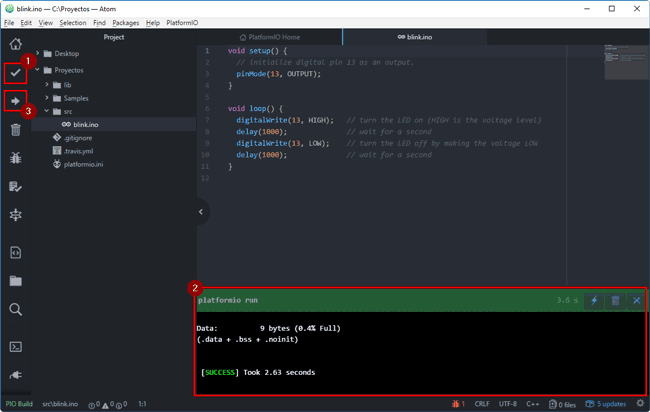Change the CRLF line ending setting
The height and width of the screenshot is (412, 650).
tap(482, 404)
